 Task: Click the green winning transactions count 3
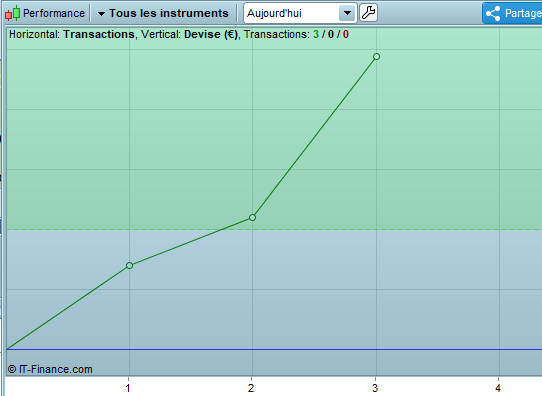(x=316, y=34)
